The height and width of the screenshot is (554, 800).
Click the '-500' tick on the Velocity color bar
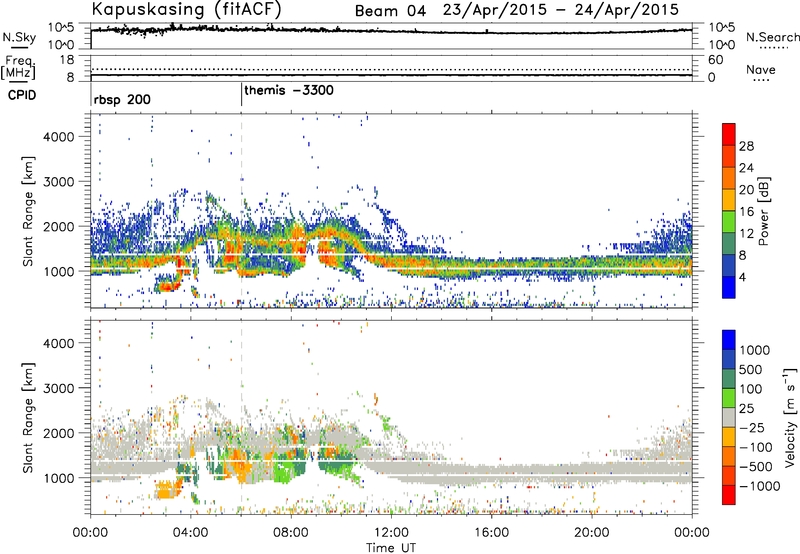[756, 466]
